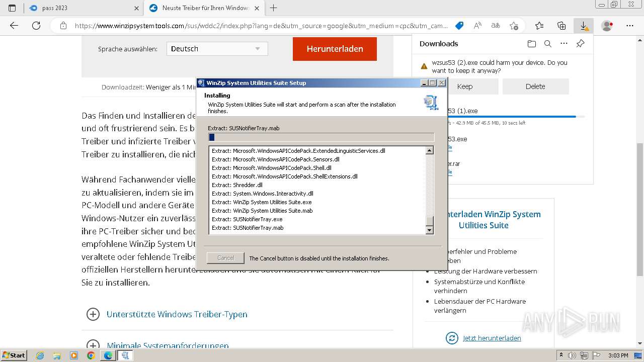Image resolution: width=644 pixels, height=362 pixels.
Task: Open Windows Media Player from taskbar
Action: pyautogui.click(x=74, y=355)
